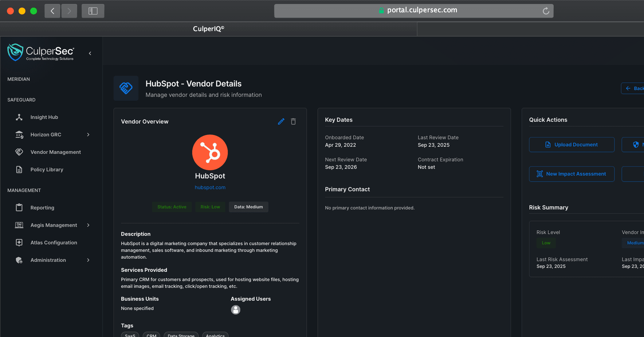644x337 pixels.
Task: Click the Back button
Action: [633, 88]
